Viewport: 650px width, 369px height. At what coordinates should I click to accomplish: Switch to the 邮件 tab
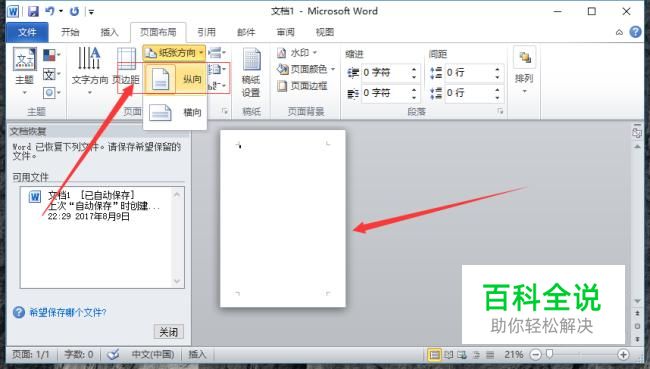click(246, 32)
